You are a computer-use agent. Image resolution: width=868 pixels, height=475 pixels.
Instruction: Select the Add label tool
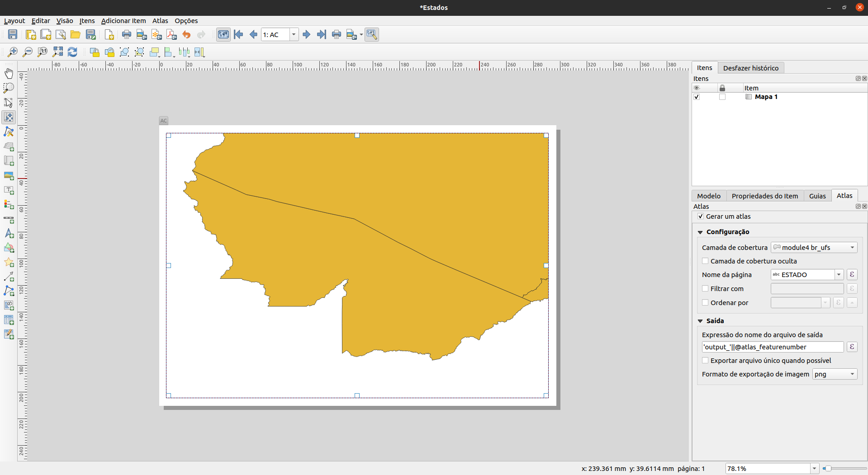click(9, 190)
